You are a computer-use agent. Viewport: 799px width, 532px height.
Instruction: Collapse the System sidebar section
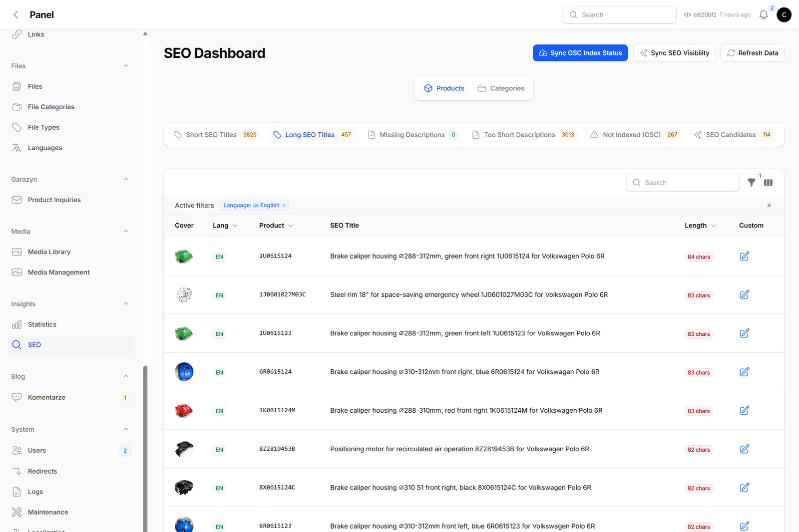point(126,429)
